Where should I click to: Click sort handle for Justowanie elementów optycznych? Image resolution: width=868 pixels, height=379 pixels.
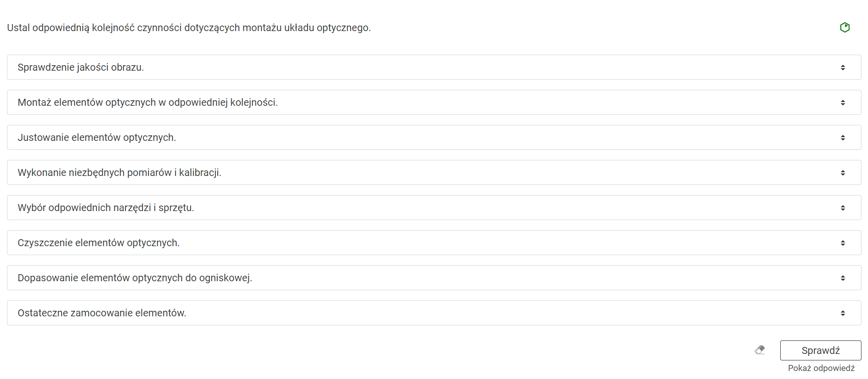[x=843, y=138]
